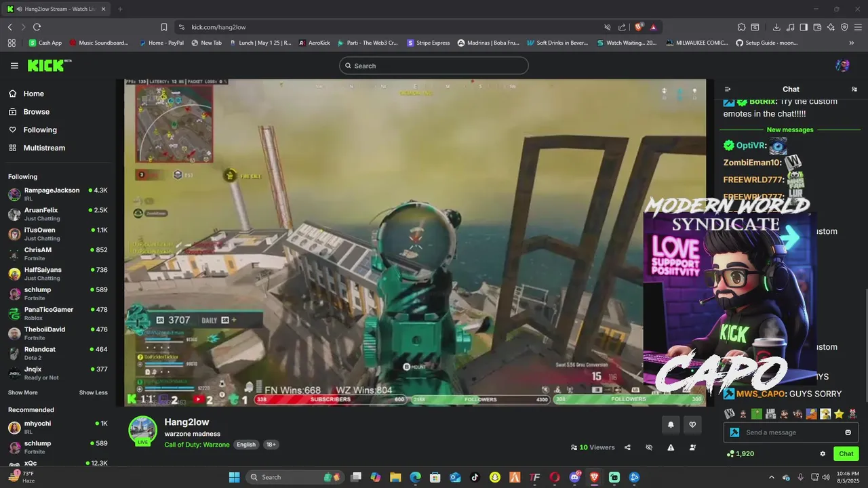Open File Explorer from the taskbar
Viewport: 868px width, 488px height.
(395, 477)
